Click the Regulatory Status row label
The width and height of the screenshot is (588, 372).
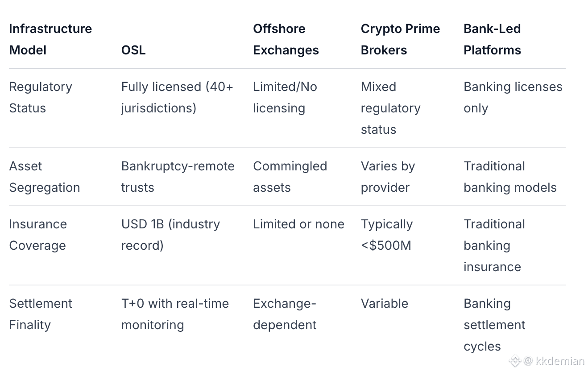click(x=41, y=97)
